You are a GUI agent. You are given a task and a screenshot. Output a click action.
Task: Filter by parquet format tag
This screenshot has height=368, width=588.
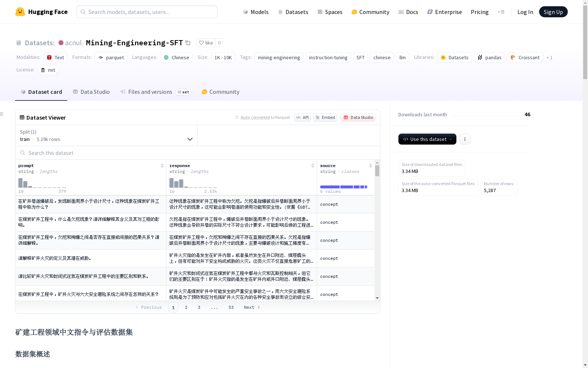click(111, 57)
